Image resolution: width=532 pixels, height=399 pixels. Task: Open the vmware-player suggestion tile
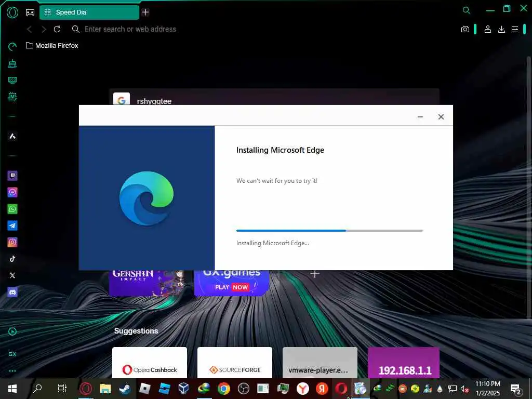click(320, 362)
